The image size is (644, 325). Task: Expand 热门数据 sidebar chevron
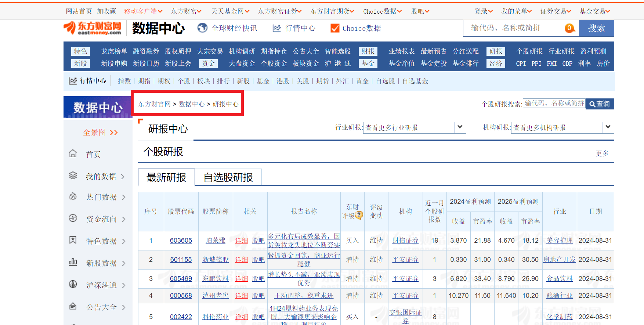click(124, 197)
